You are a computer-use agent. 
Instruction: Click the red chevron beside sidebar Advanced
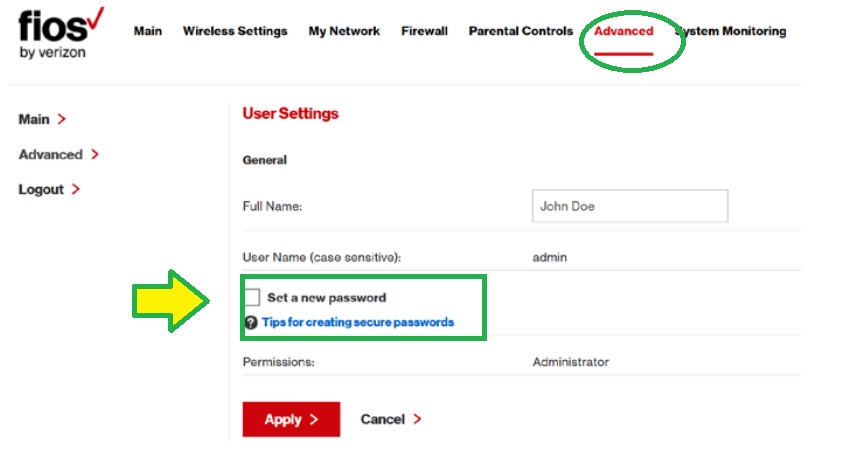click(x=95, y=155)
